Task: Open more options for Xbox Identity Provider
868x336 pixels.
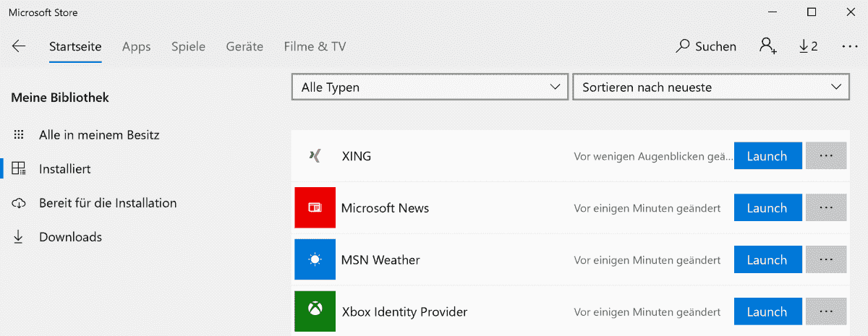Action: [x=826, y=311]
